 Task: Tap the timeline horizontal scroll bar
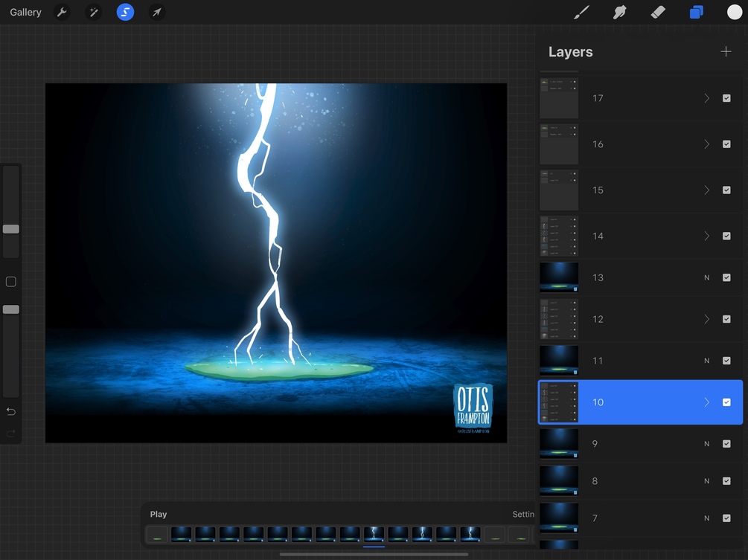click(374, 554)
